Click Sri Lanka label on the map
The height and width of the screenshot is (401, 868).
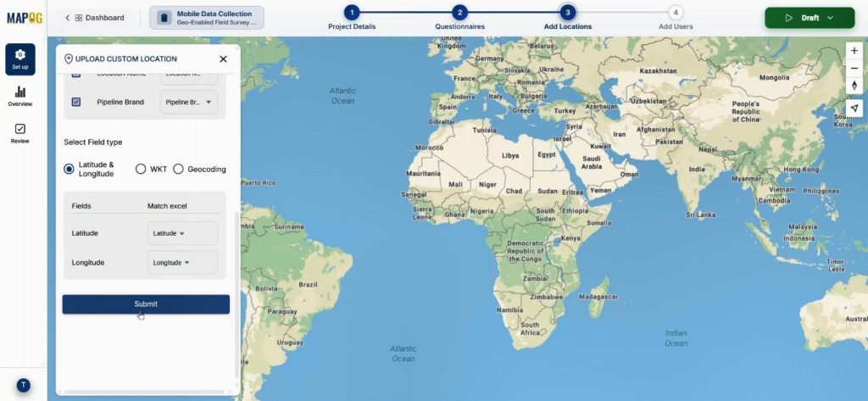pos(701,214)
